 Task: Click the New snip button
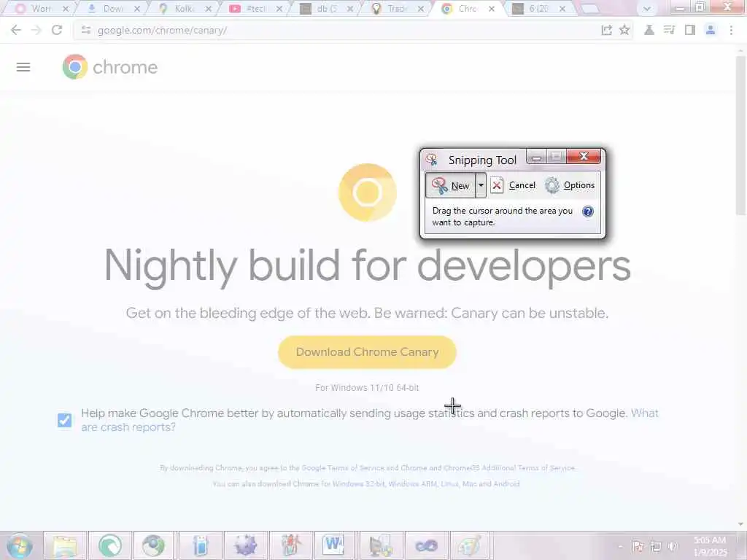pyautogui.click(x=451, y=185)
